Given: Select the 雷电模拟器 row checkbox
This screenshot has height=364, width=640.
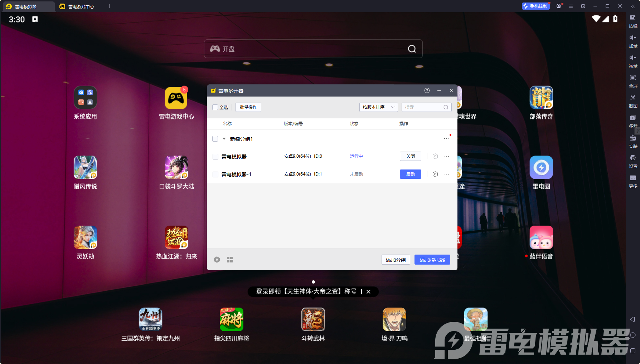Looking at the screenshot, I should tap(215, 157).
